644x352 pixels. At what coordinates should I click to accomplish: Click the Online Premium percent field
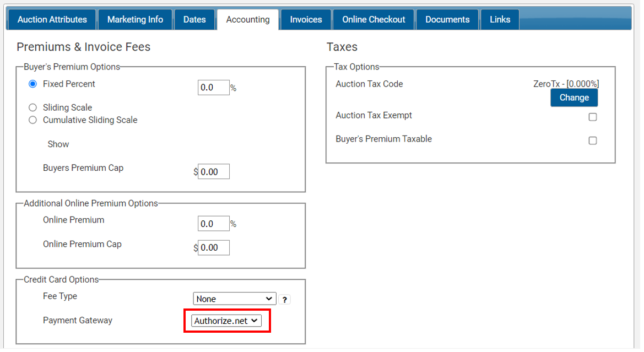(213, 224)
